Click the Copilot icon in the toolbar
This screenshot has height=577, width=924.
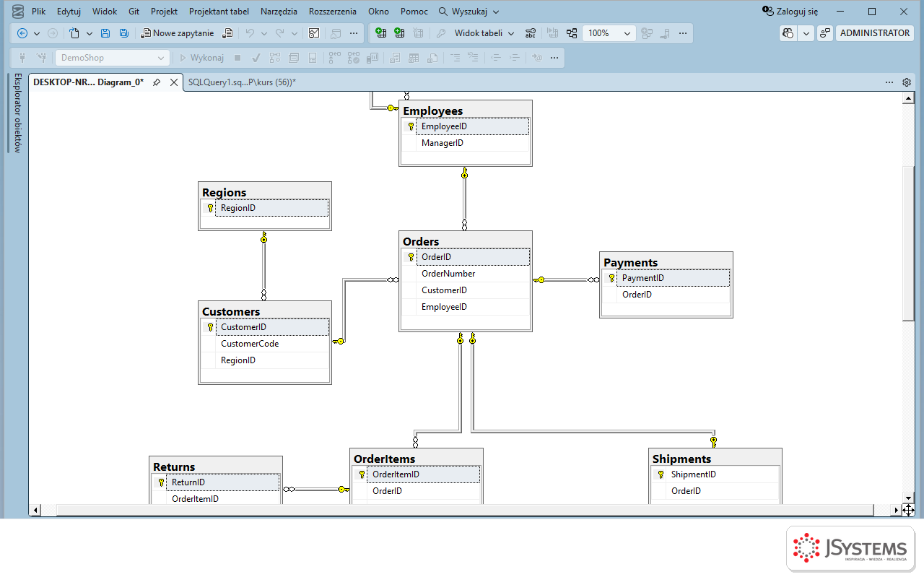pyautogui.click(x=788, y=33)
